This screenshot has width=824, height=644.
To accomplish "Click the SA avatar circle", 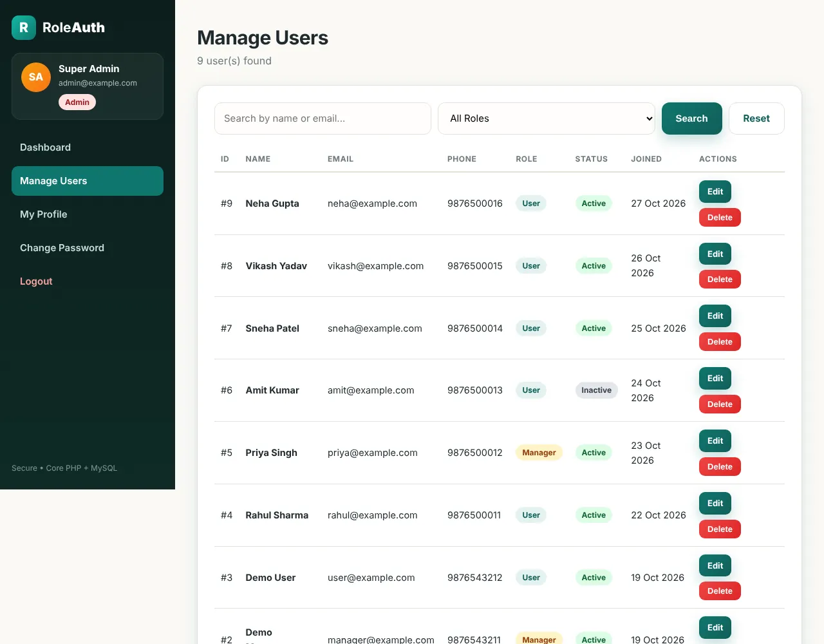I will (36, 77).
